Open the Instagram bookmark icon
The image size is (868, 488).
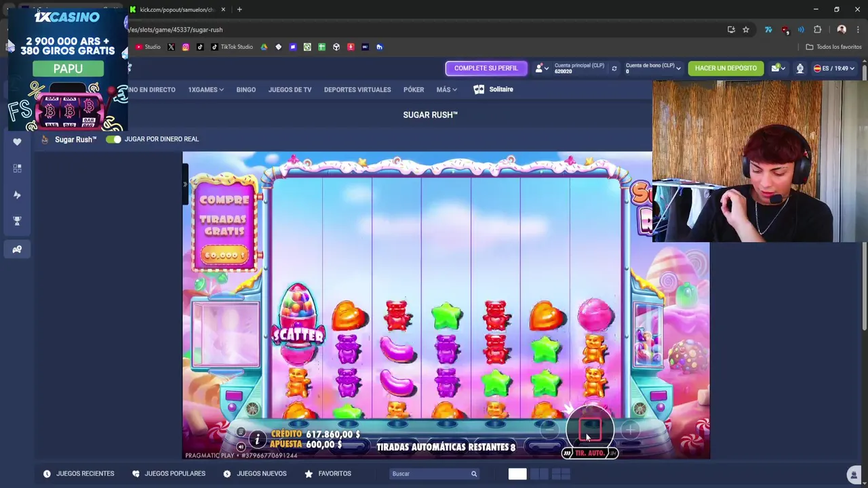pyautogui.click(x=185, y=47)
